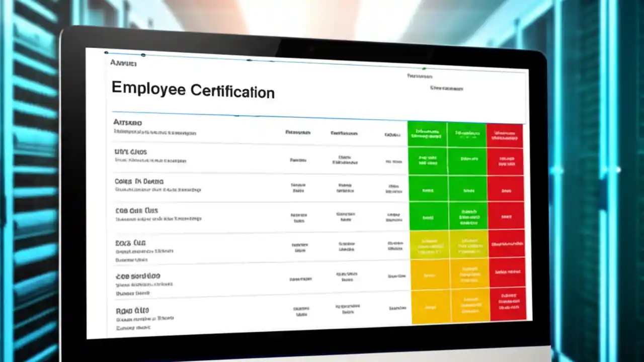
Task: Click the blue divider line under the heading
Action: point(317,115)
